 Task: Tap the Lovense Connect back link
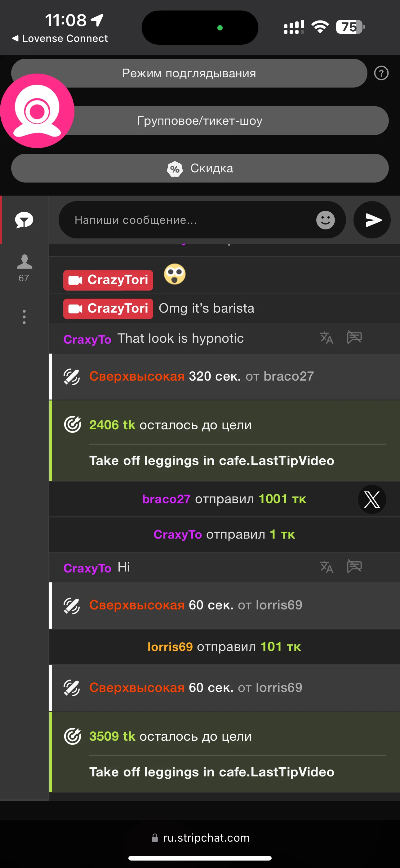60,38
